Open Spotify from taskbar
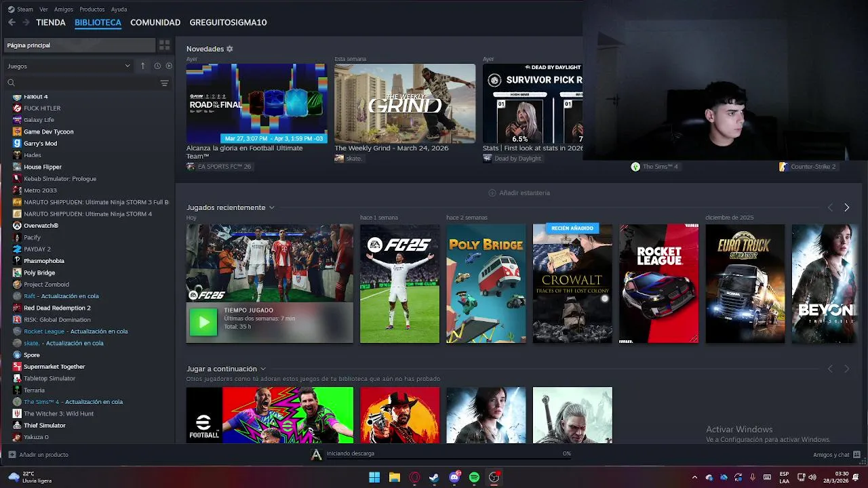868x488 pixels. coord(474,477)
